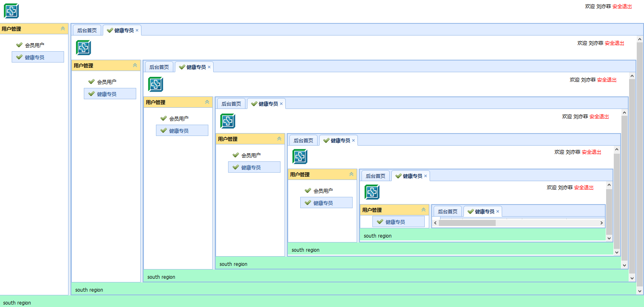Switch to the outermost 后台首页 tab
Image resolution: width=644 pixels, height=307 pixels.
(87, 30)
